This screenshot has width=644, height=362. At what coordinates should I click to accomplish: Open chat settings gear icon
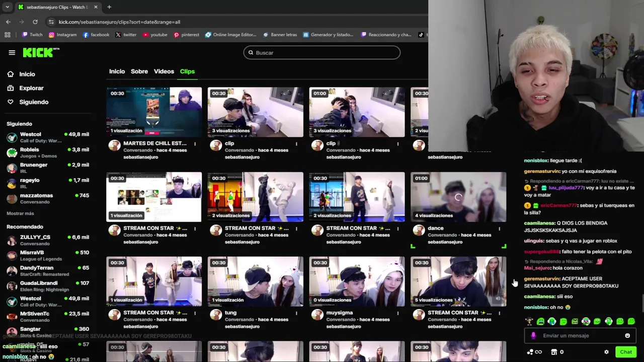[606, 352]
